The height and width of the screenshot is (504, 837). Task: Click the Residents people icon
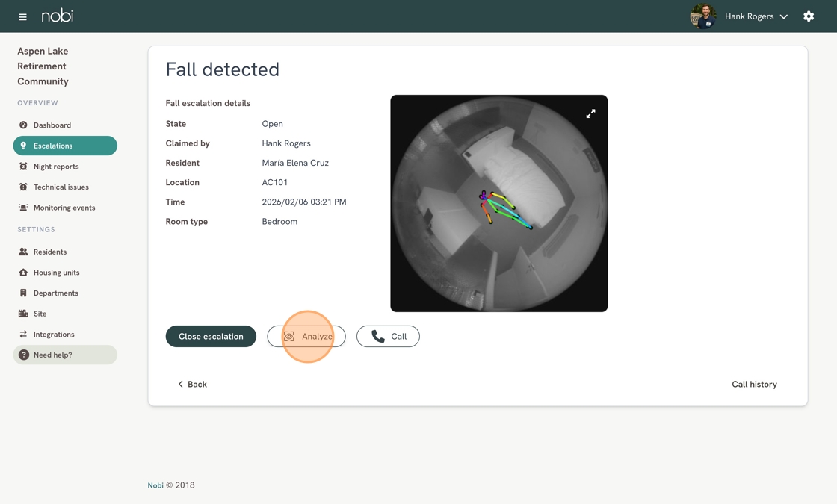coord(23,252)
